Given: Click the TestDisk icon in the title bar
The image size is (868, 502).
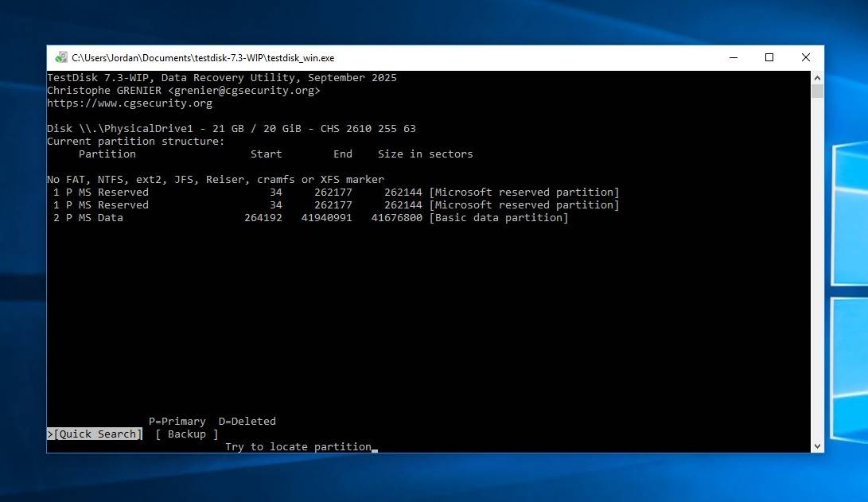Looking at the screenshot, I should [61, 57].
